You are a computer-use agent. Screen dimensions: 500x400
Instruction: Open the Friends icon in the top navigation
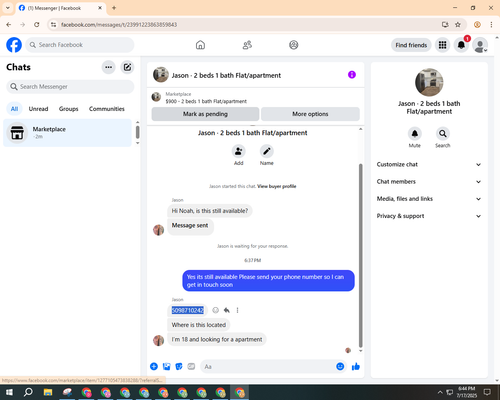[247, 45]
